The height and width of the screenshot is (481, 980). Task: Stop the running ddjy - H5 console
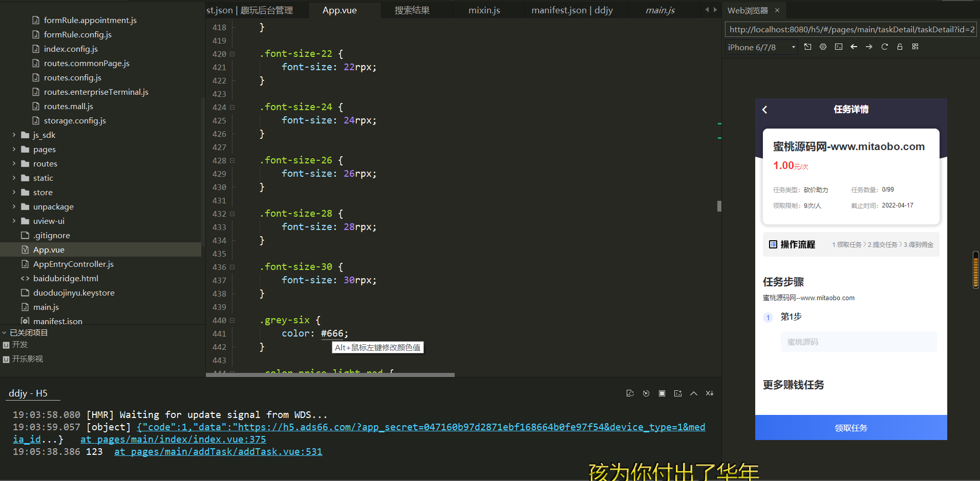point(662,393)
